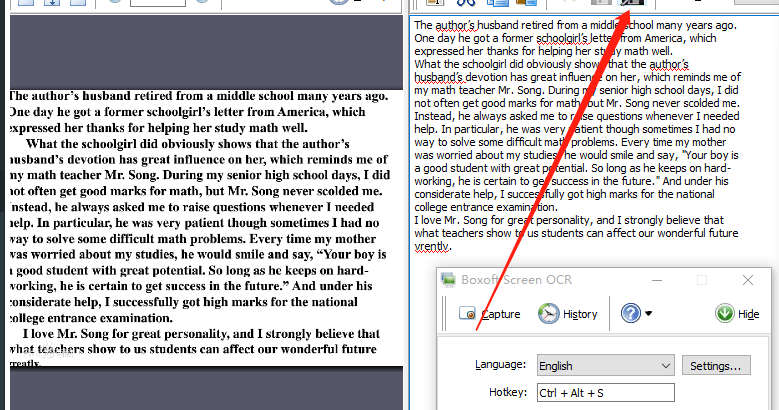
Task: Start a screen capture with Capture
Action: pos(489,314)
